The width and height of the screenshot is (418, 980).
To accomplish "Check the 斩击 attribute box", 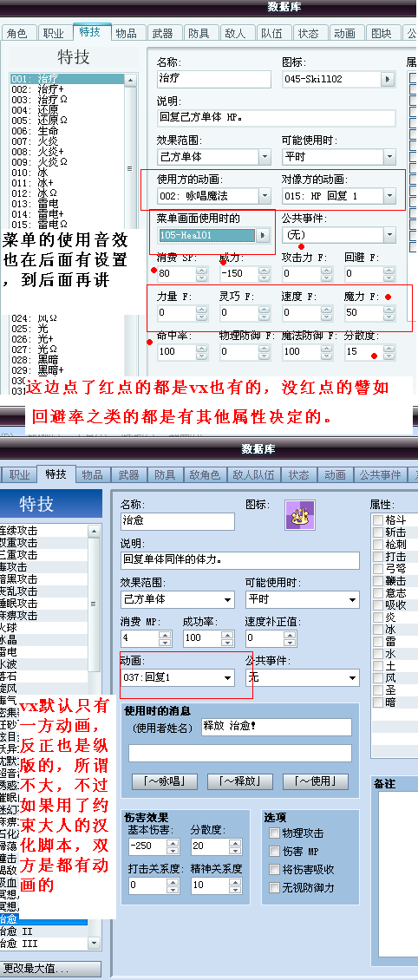I will (377, 532).
